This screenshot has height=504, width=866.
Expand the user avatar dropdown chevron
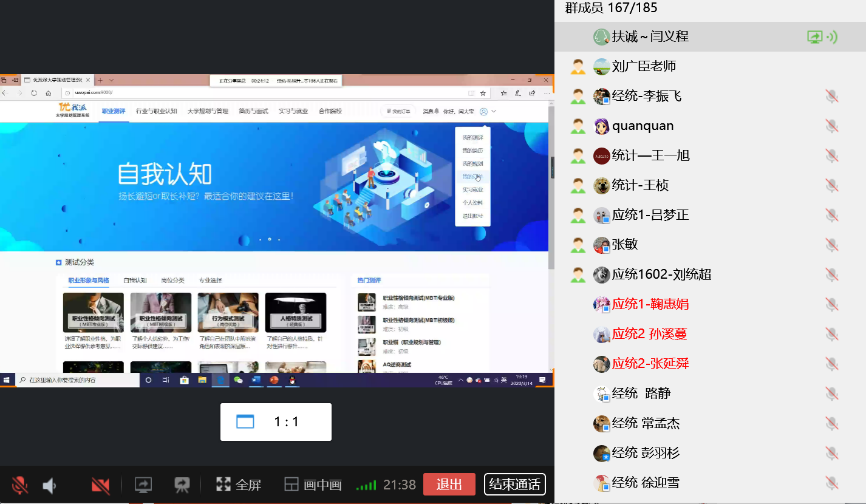tap(494, 111)
